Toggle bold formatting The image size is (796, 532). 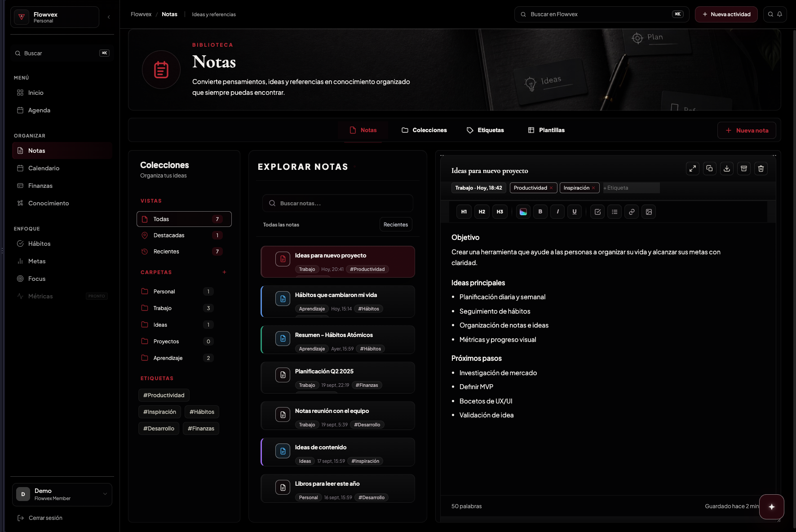click(540, 212)
